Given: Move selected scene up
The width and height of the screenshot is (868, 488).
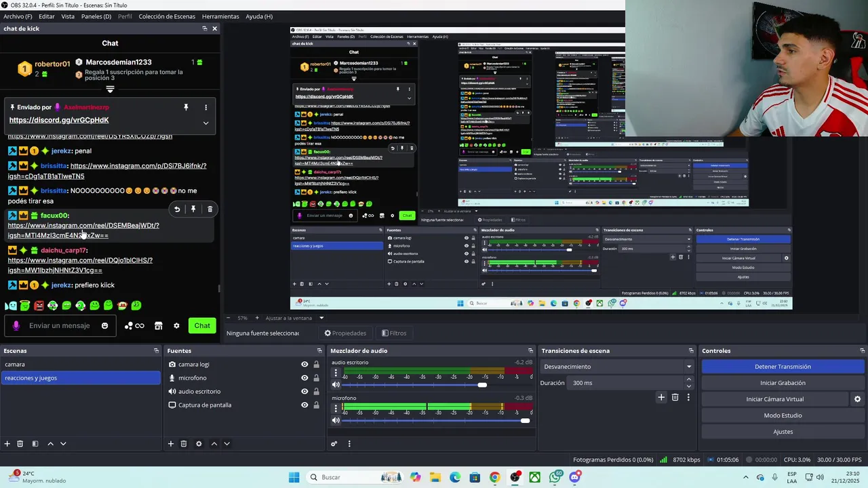Looking at the screenshot, I should tap(50, 444).
